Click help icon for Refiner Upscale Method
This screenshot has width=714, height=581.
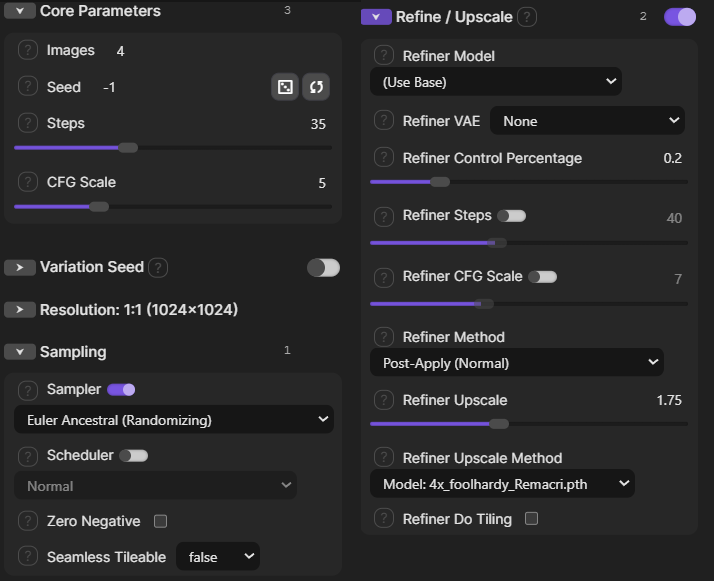[x=384, y=457]
